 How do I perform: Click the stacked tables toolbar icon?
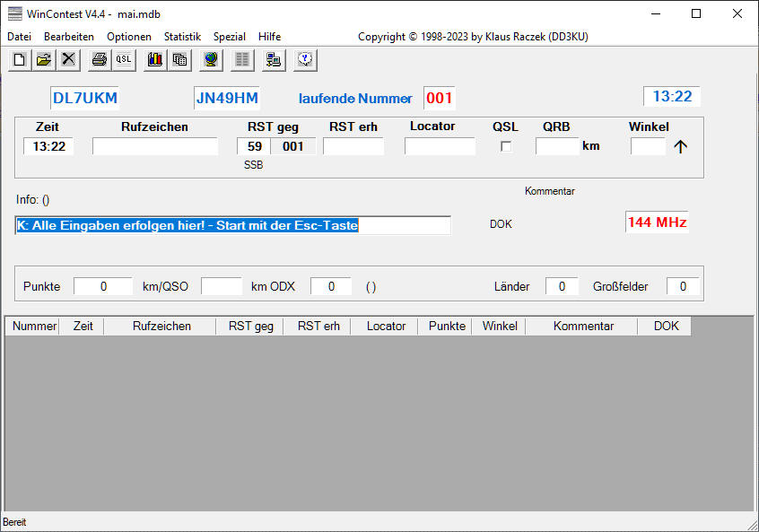(179, 59)
